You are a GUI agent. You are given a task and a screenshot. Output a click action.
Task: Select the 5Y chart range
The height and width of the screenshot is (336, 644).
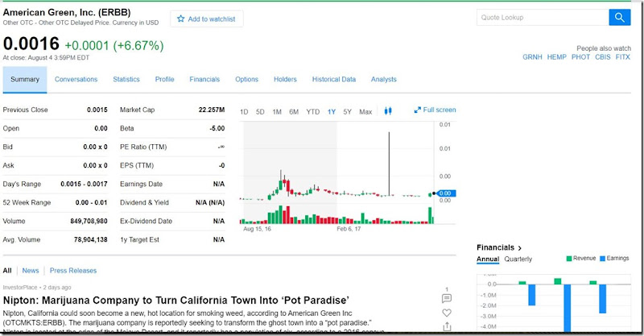[348, 112]
